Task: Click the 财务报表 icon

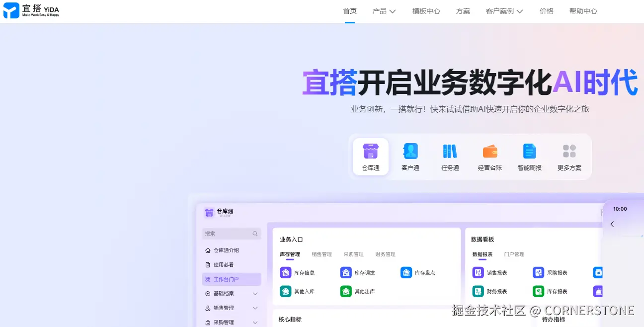Action: point(478,291)
